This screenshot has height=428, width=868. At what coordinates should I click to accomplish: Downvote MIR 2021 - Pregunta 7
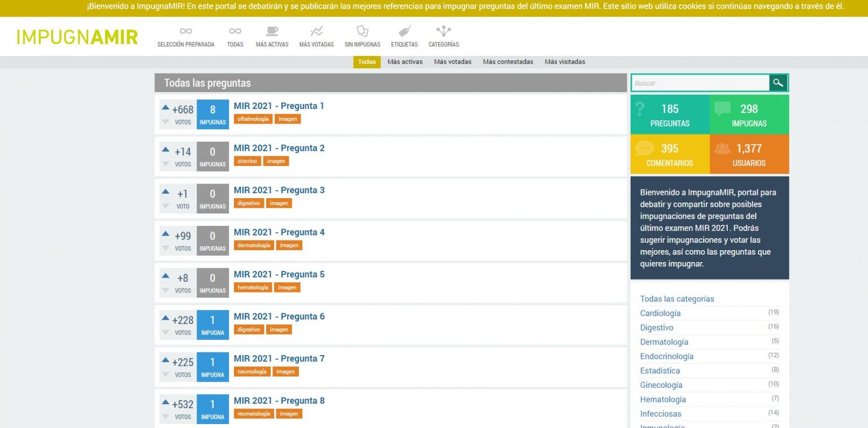(166, 374)
